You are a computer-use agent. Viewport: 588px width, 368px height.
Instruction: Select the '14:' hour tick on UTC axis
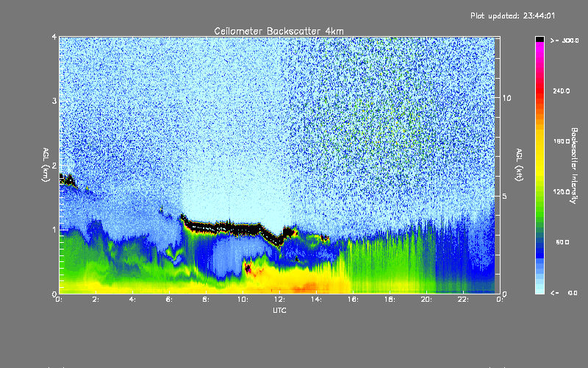316,300
